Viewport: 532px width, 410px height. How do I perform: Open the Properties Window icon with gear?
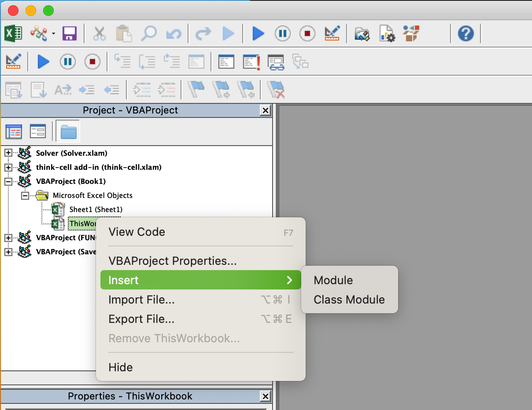(387, 34)
